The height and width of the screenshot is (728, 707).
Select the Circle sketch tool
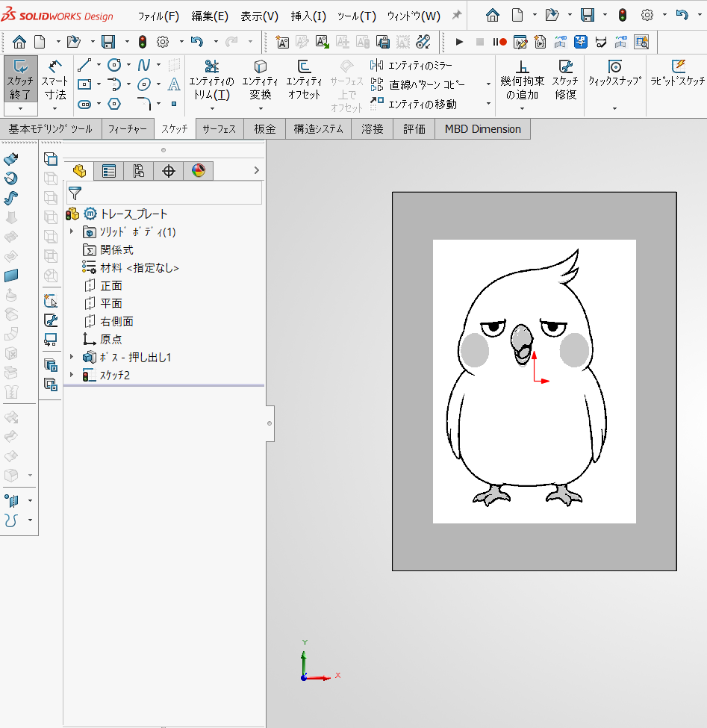point(114,65)
